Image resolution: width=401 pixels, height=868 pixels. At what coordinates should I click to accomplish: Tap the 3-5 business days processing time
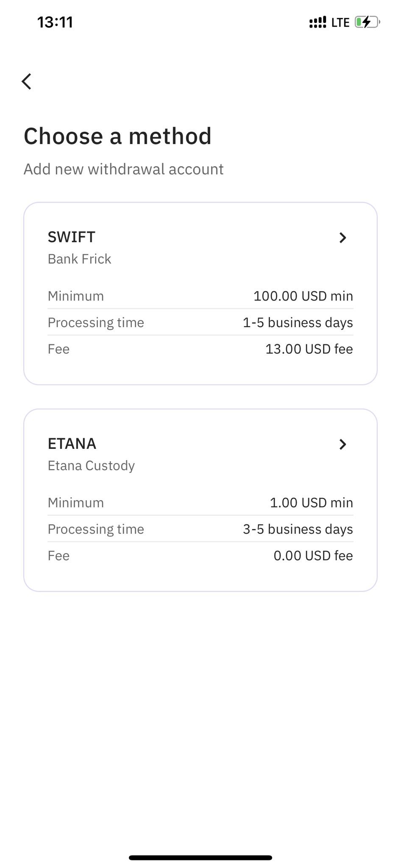[x=298, y=529]
